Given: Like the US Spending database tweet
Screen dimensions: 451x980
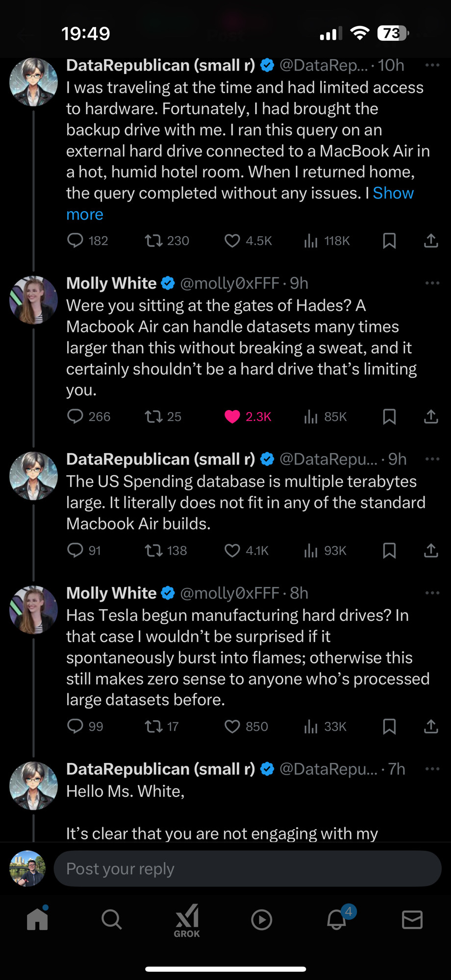Looking at the screenshot, I should pos(232,550).
